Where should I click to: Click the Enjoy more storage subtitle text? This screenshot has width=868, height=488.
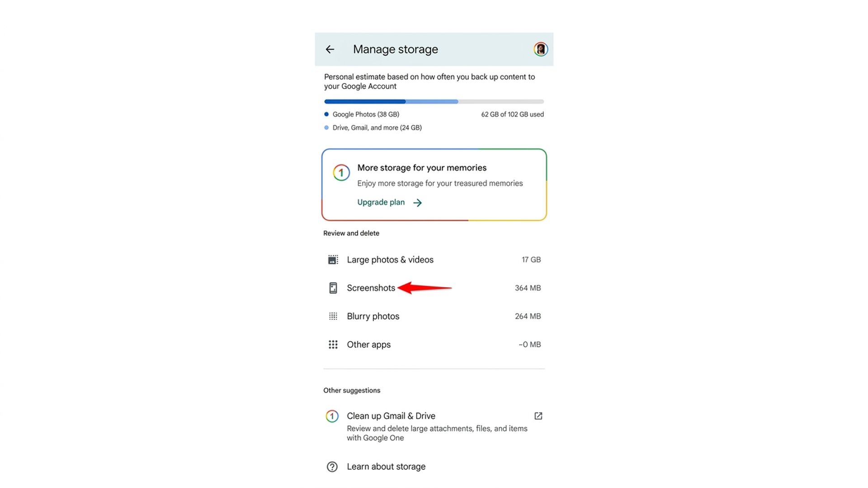point(440,183)
